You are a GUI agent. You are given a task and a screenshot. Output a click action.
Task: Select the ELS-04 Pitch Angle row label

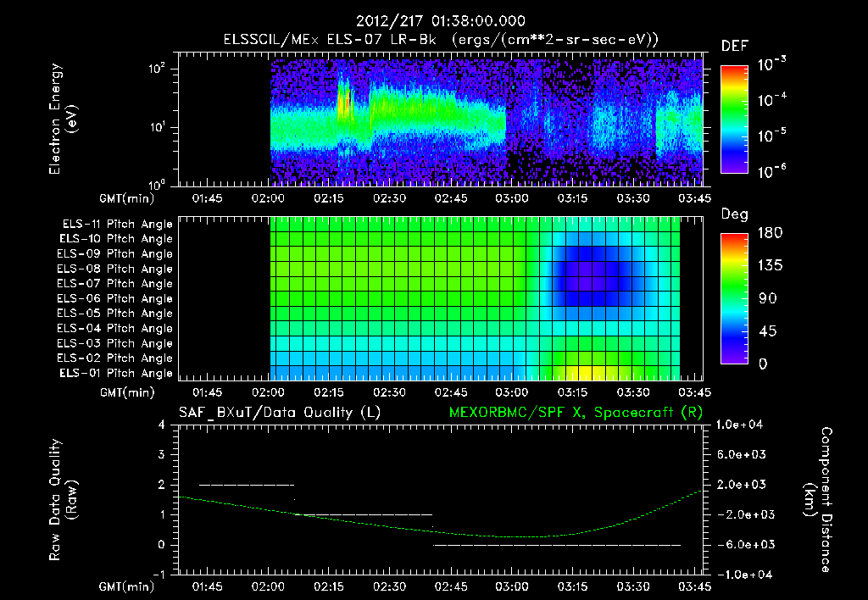pos(114,329)
